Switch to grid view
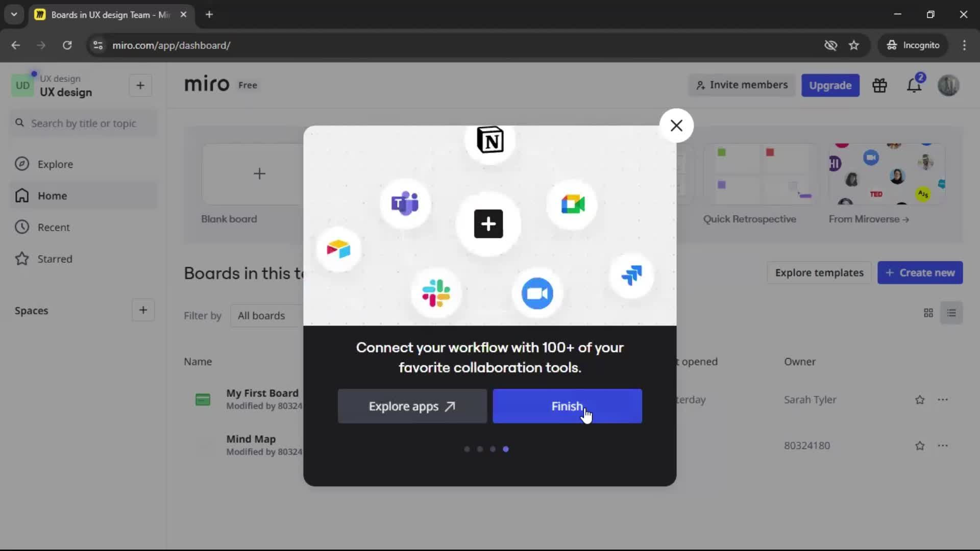 (x=928, y=313)
